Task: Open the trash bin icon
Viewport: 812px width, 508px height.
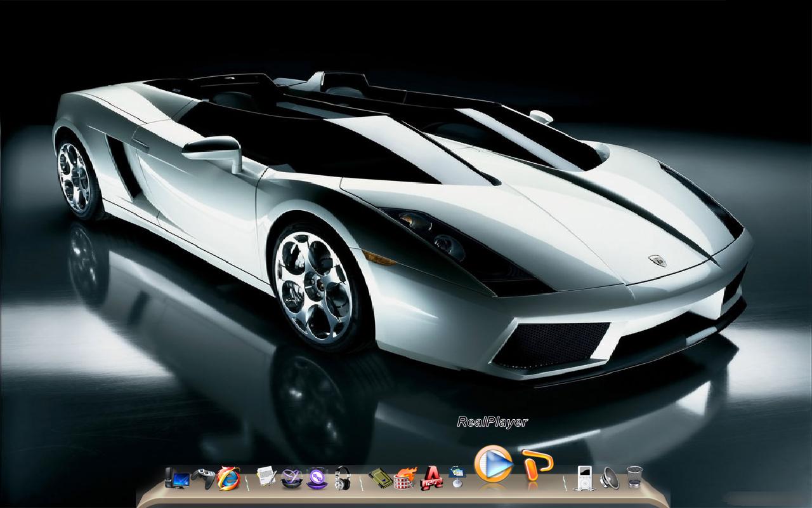Action: tap(634, 477)
